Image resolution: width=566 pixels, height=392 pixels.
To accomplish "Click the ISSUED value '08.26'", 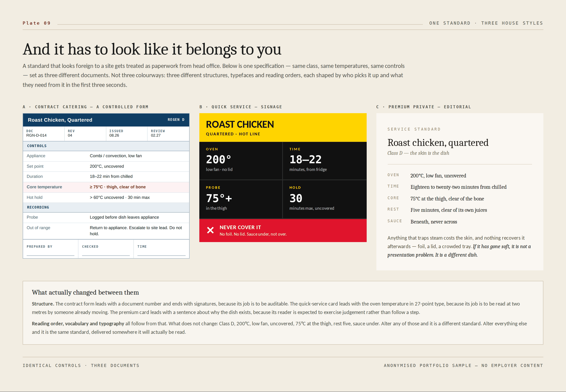I will click(x=114, y=135).
